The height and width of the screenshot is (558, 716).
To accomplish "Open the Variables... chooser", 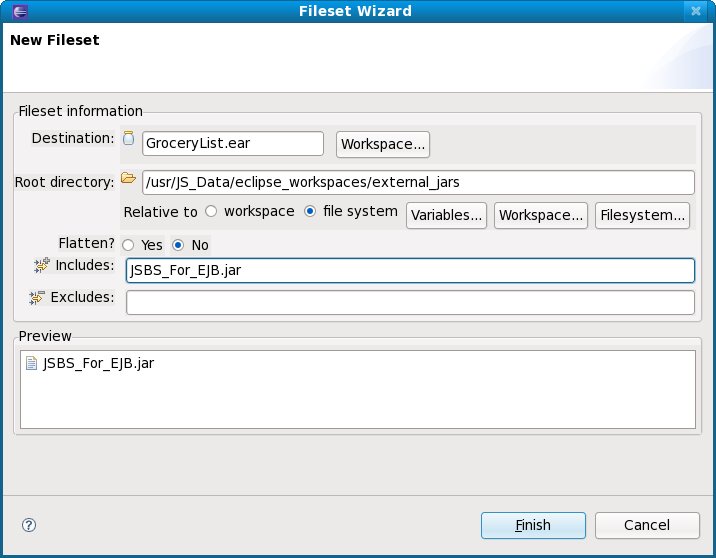I will point(446,215).
